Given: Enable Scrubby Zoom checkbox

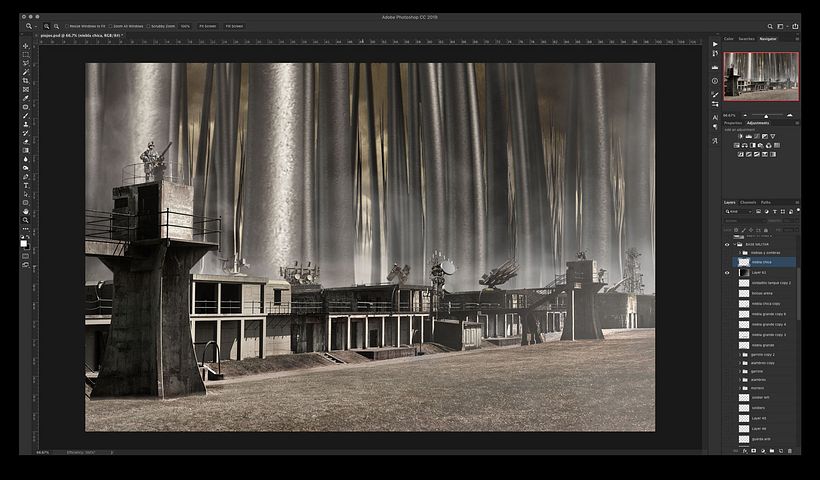Looking at the screenshot, I should tap(149, 26).
